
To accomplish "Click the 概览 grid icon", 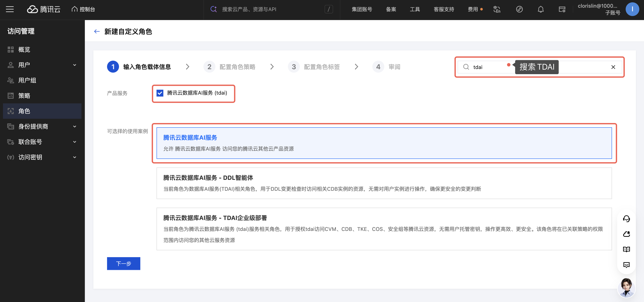I will [10, 49].
